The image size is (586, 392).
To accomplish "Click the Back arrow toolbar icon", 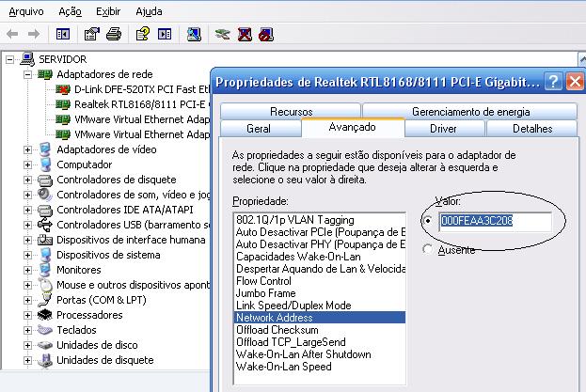I will [x=12, y=35].
